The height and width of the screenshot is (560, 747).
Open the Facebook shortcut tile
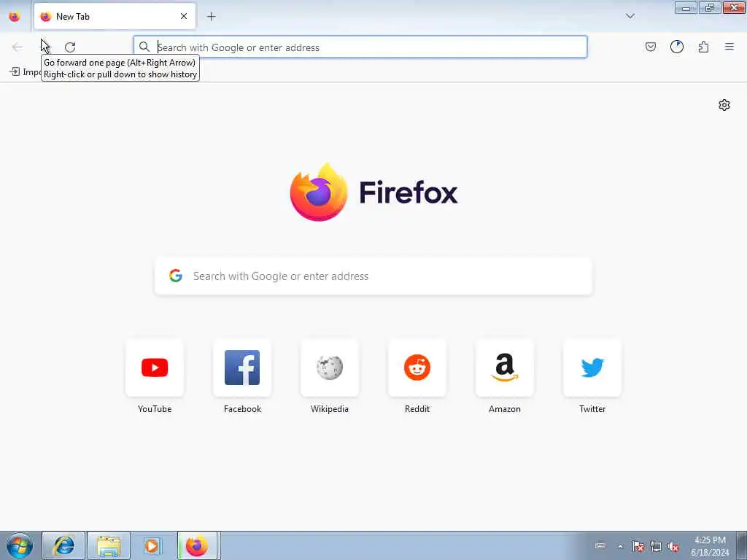click(x=242, y=367)
